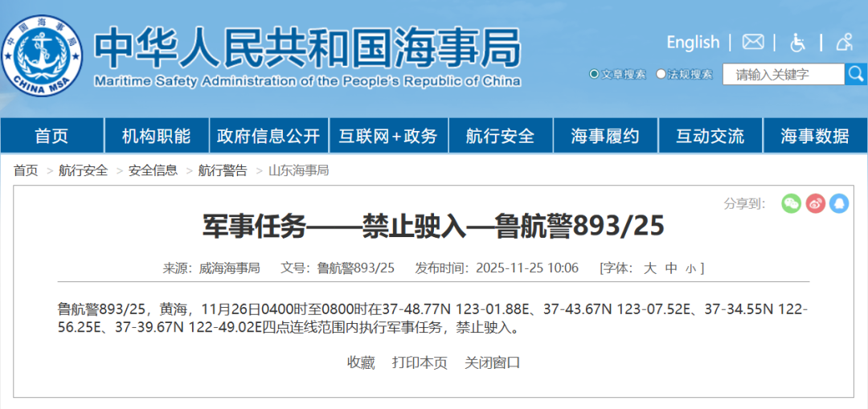This screenshot has height=409, width=868.
Task: Open the 互联网+政务 navigation tab
Action: coord(388,136)
